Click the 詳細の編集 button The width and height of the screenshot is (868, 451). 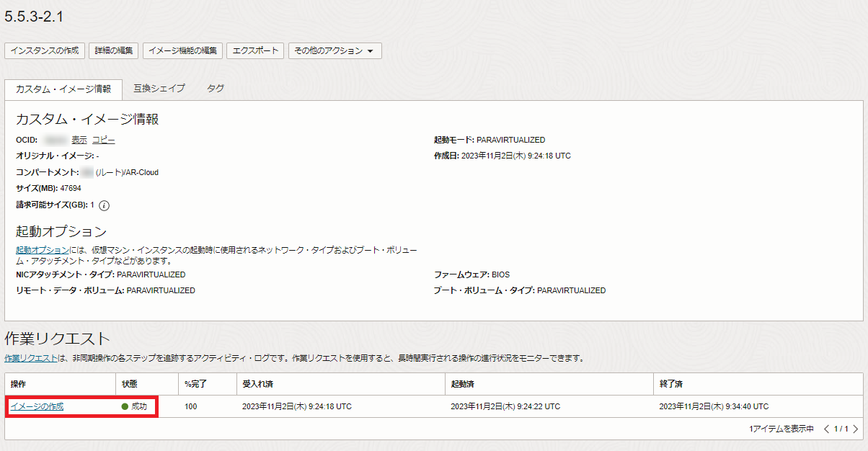114,51
